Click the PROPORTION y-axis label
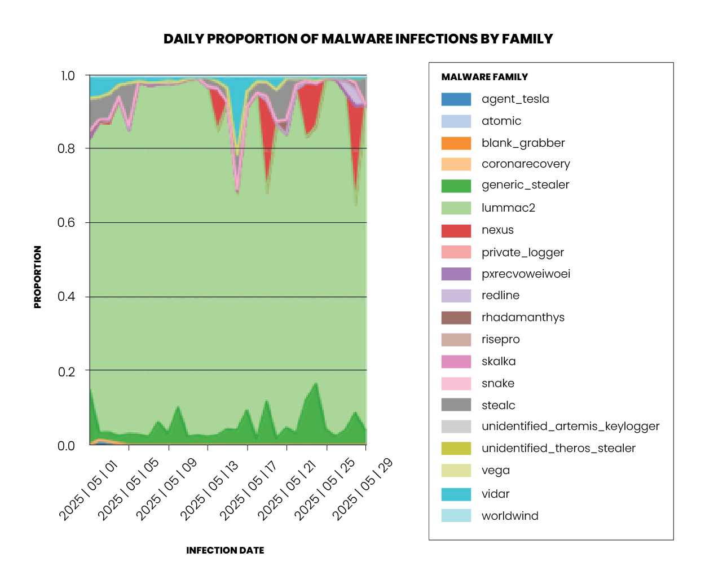705x588 pixels. coord(38,277)
